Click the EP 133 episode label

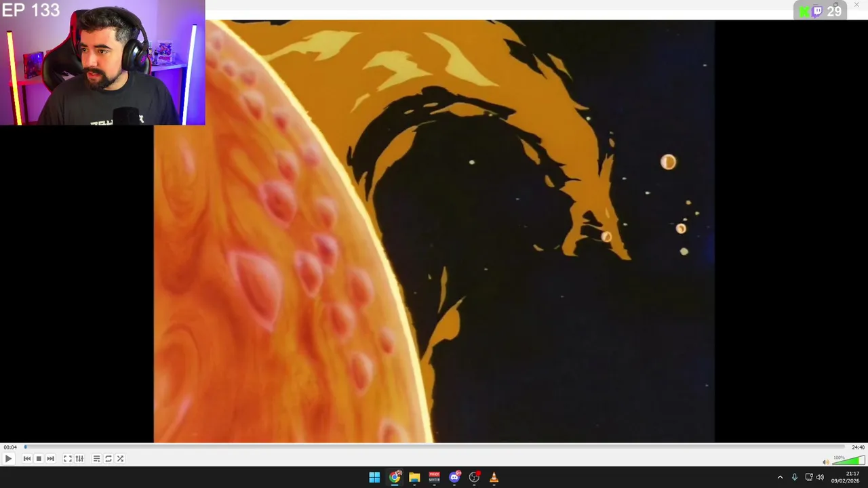31,10
